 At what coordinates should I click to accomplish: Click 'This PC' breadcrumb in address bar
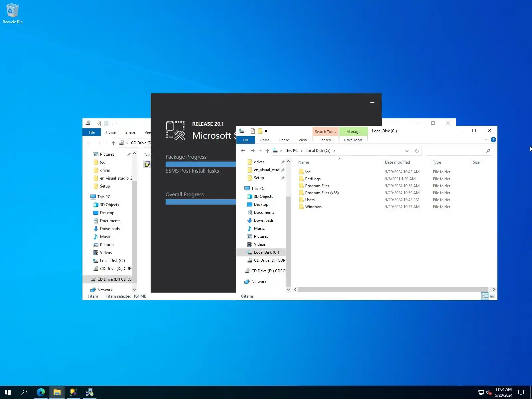[x=291, y=151]
